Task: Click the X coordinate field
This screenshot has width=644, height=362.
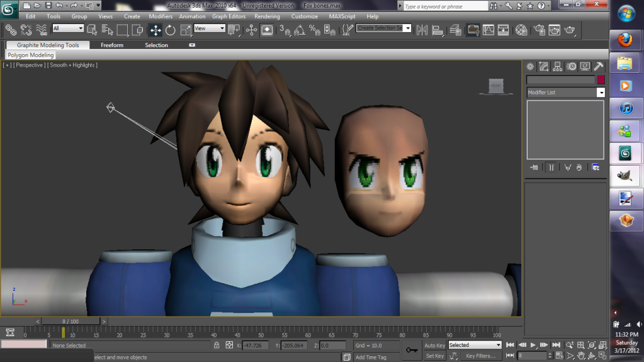Action: tap(255, 346)
